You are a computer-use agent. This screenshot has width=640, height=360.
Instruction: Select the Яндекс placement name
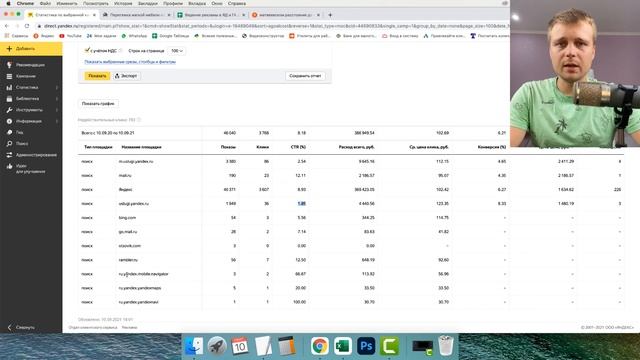[x=125, y=190]
